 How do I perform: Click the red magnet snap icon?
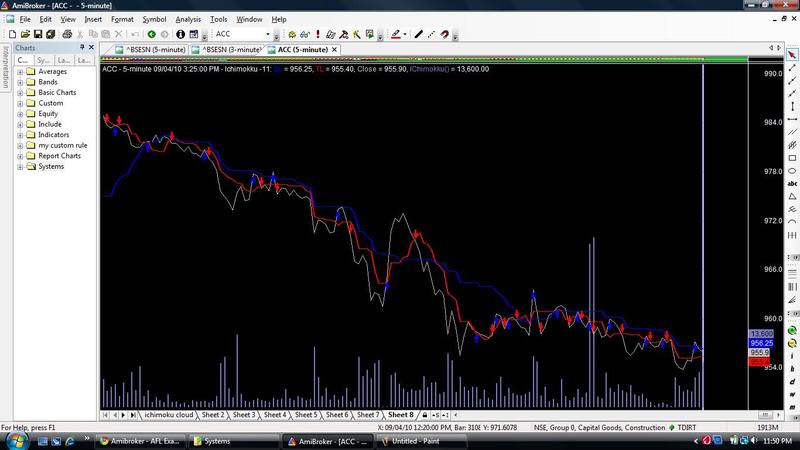(x=444, y=34)
